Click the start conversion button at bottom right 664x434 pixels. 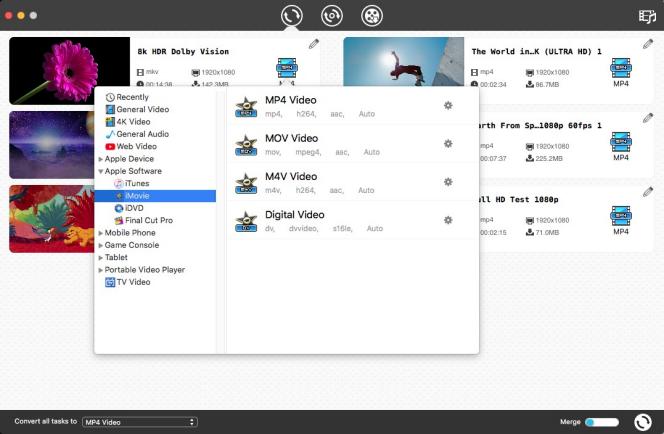pyautogui.click(x=643, y=422)
